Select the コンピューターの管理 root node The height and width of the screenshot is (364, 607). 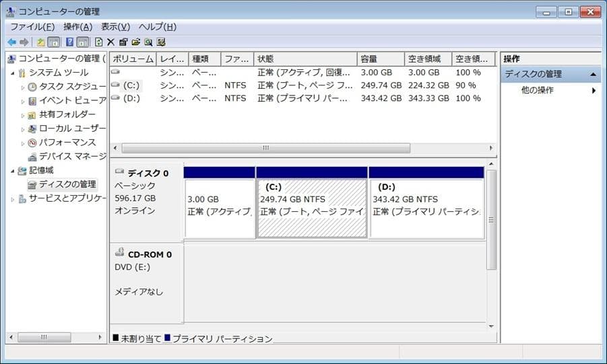(x=57, y=59)
